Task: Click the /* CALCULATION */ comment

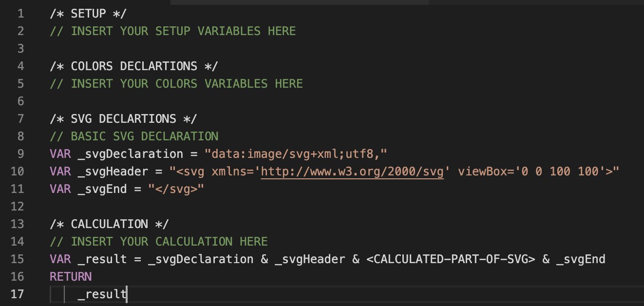Action: 109,224
